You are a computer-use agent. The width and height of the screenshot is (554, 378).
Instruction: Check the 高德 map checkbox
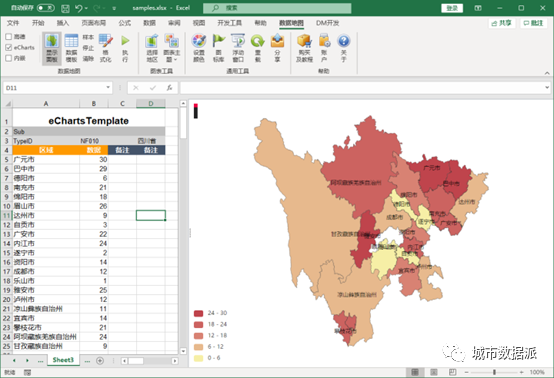point(9,36)
